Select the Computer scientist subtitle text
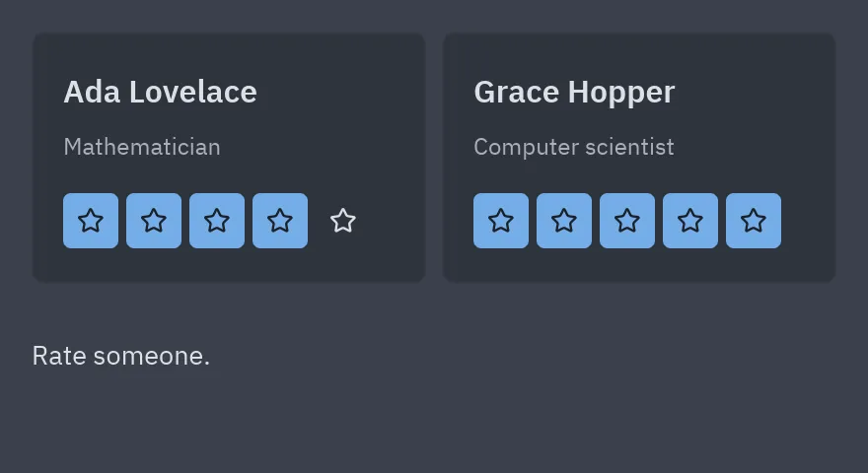 click(573, 147)
